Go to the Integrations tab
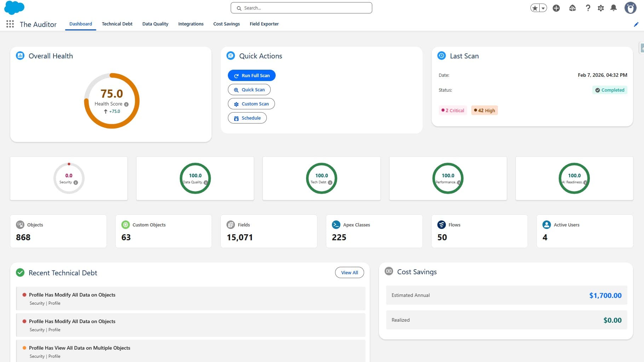This screenshot has width=644, height=362. pyautogui.click(x=191, y=24)
